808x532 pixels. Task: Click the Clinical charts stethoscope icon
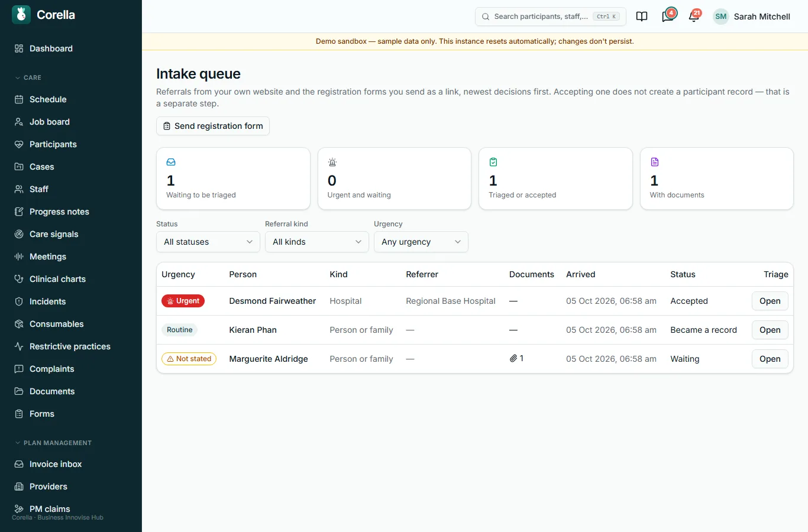(19, 279)
